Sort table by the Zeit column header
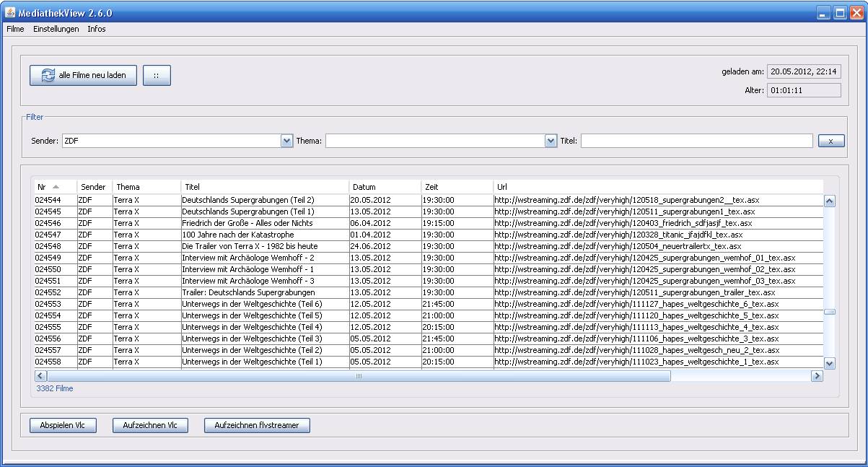This screenshot has width=868, height=467. 457,187
